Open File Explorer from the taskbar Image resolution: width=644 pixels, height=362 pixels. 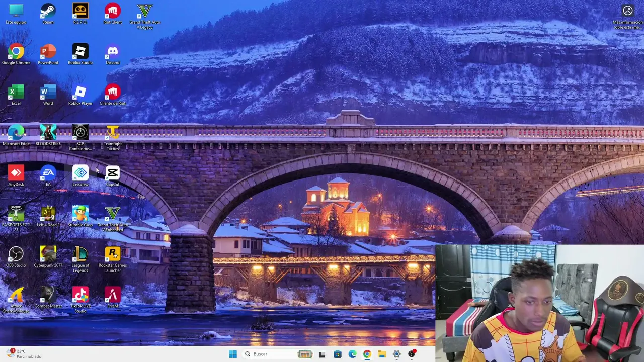382,354
